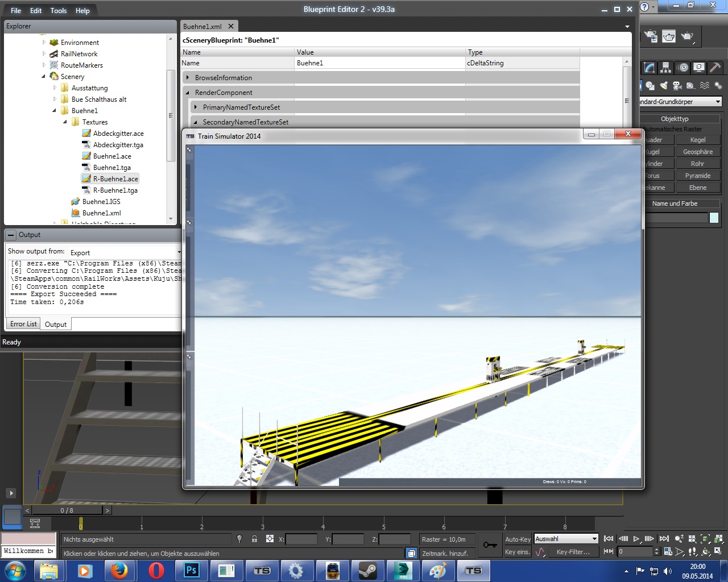Collapse the Scenery tree node
The image size is (728, 582).
coord(44,76)
